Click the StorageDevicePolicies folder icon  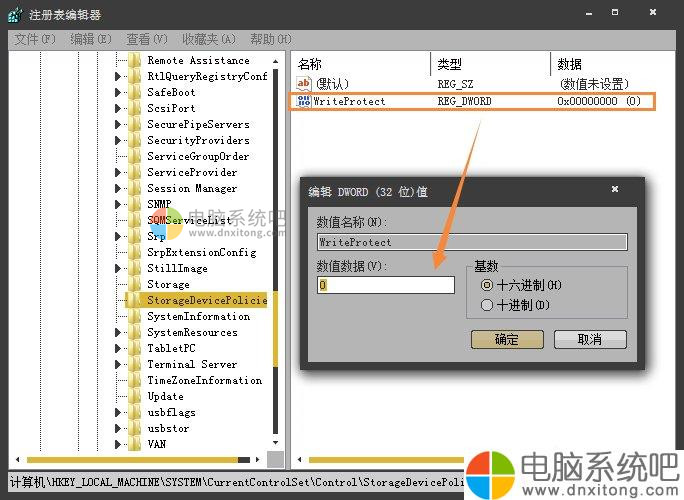(x=135, y=300)
